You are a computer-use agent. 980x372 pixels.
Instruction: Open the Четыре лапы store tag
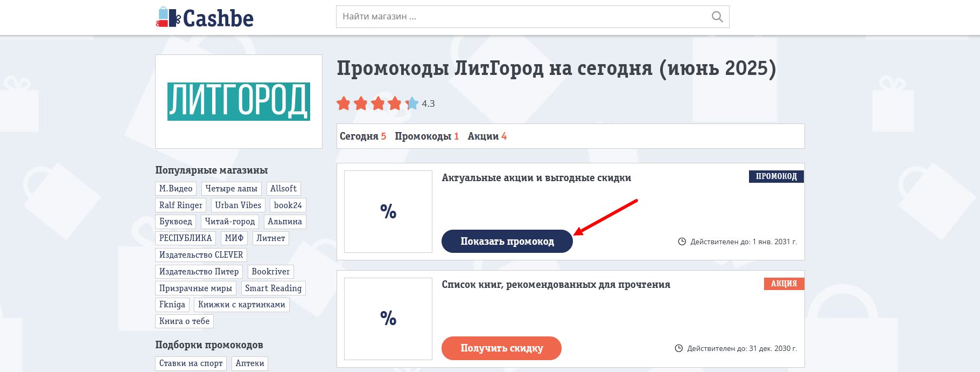[231, 189]
